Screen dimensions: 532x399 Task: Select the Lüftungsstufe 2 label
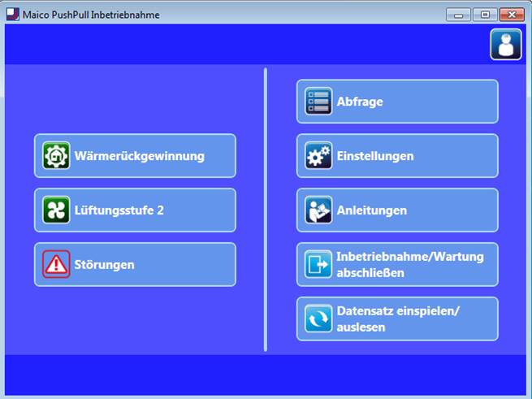click(119, 210)
